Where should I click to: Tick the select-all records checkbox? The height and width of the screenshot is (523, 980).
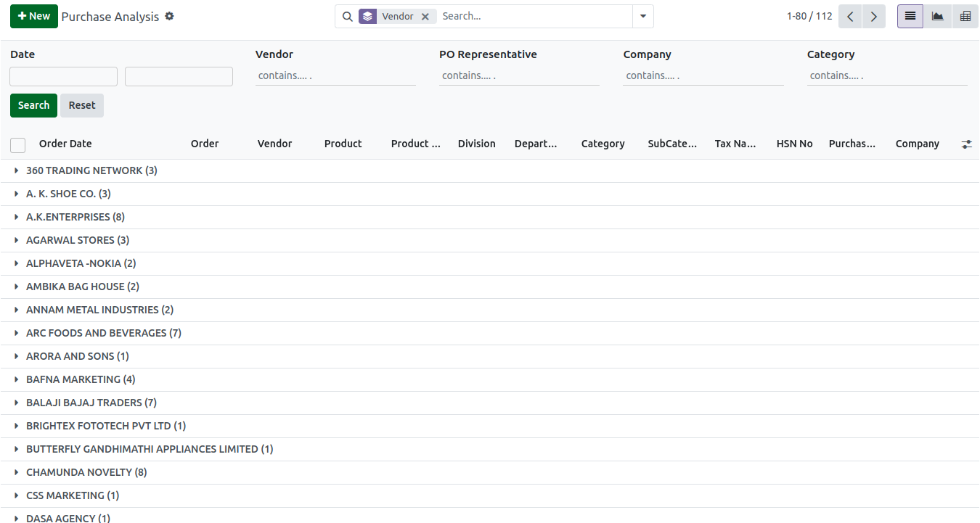point(18,145)
